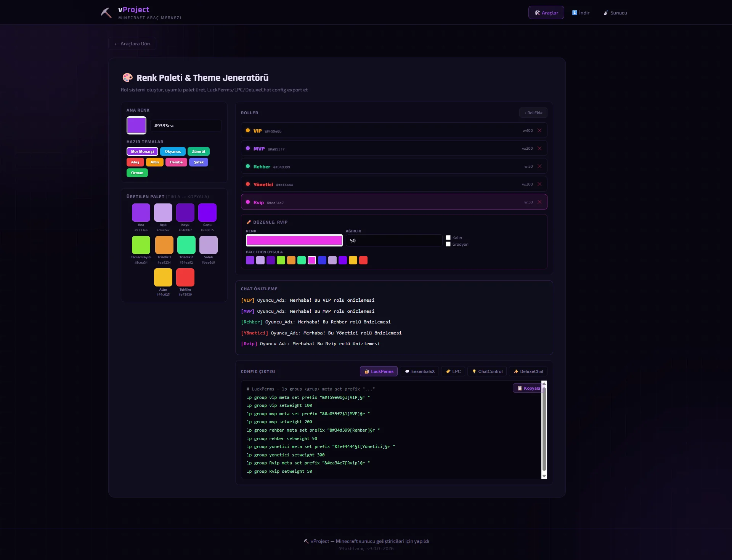
Task: Toggle the Kalın checkbox
Action: [448, 238]
